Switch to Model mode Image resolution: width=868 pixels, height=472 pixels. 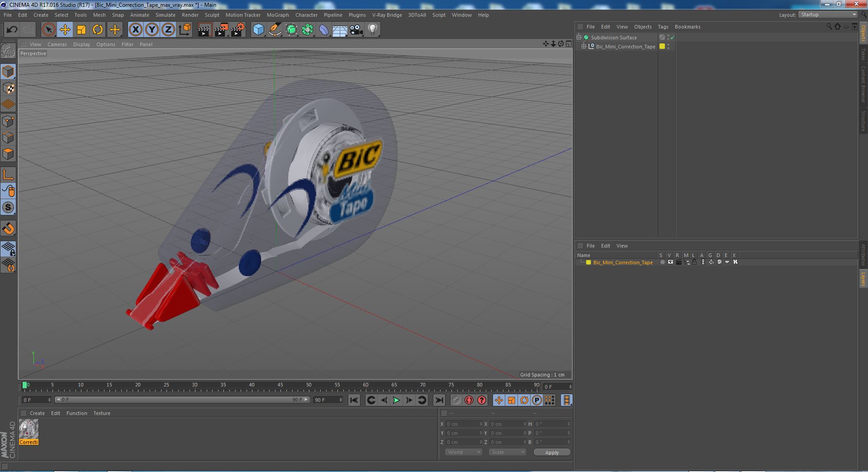click(8, 72)
